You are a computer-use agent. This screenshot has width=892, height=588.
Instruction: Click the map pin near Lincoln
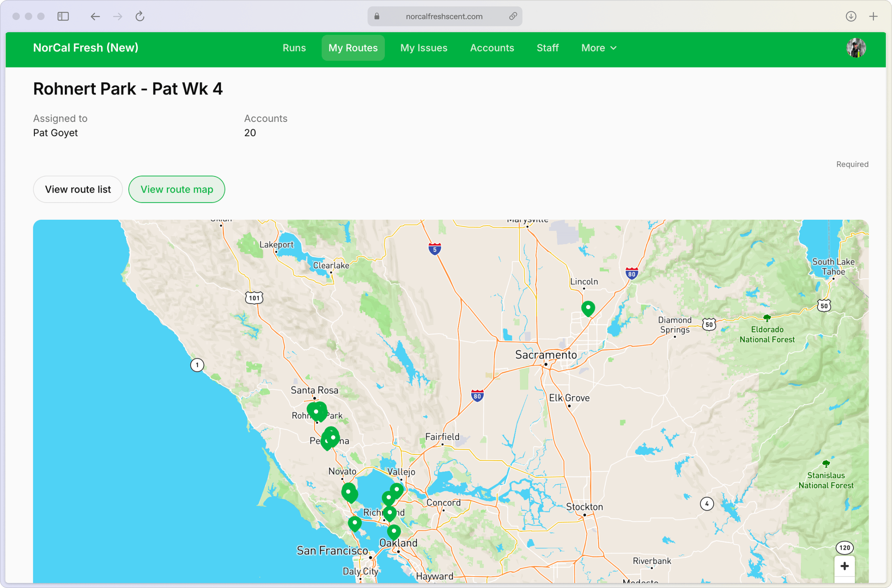(x=588, y=308)
